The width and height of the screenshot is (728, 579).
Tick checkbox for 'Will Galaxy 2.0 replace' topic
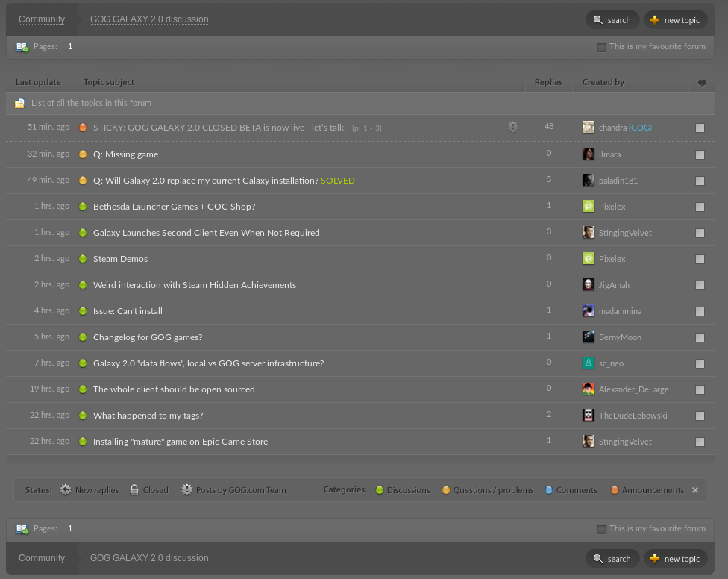700,181
